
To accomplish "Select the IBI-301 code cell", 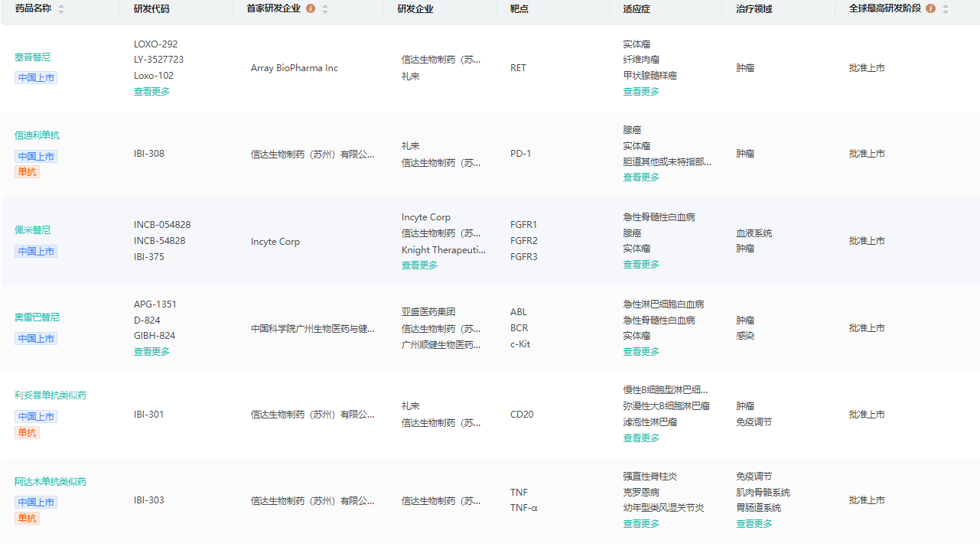I will tap(149, 415).
